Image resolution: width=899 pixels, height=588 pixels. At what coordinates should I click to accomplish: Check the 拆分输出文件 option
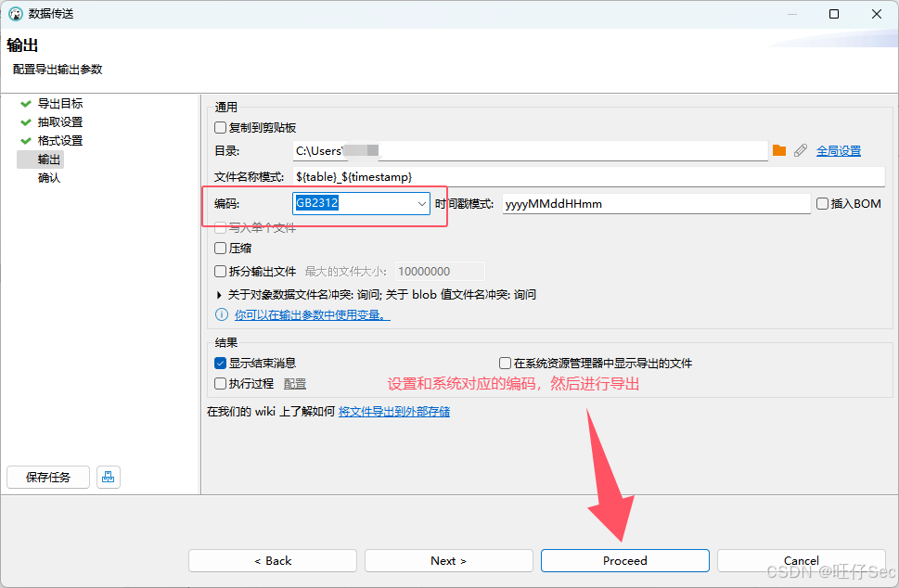(x=220, y=271)
